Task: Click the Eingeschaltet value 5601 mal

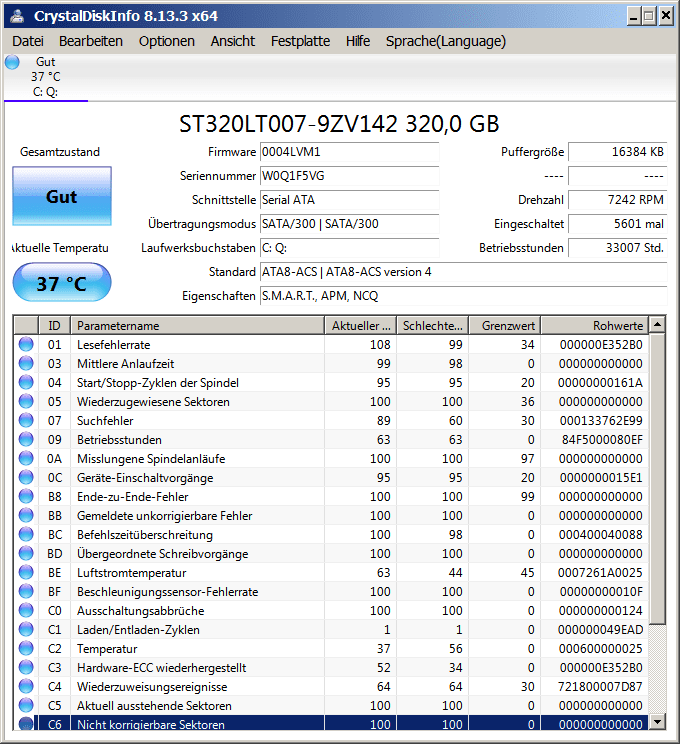Action: click(617, 224)
